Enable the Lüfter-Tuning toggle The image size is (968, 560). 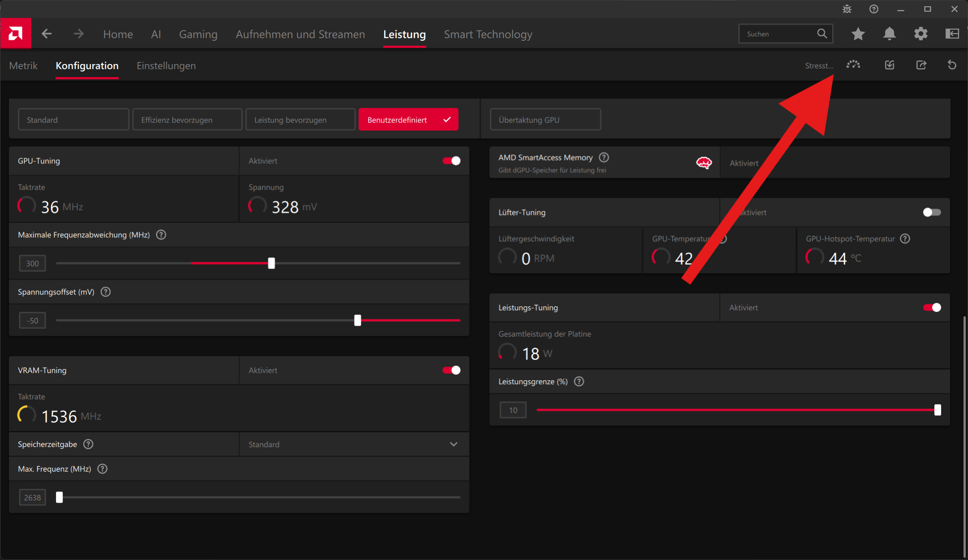tap(932, 212)
